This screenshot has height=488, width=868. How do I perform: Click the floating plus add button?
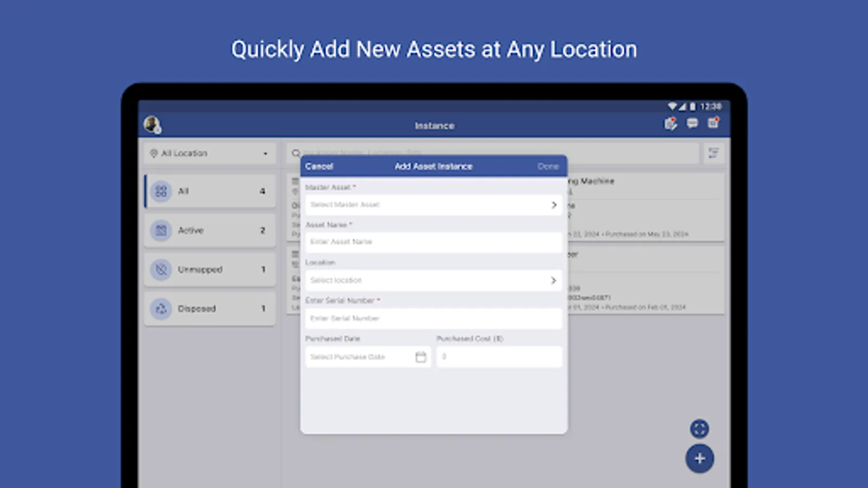point(699,459)
